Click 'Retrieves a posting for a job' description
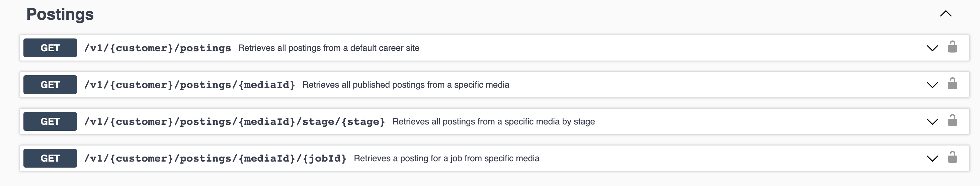Image resolution: width=980 pixels, height=186 pixels. click(x=446, y=159)
